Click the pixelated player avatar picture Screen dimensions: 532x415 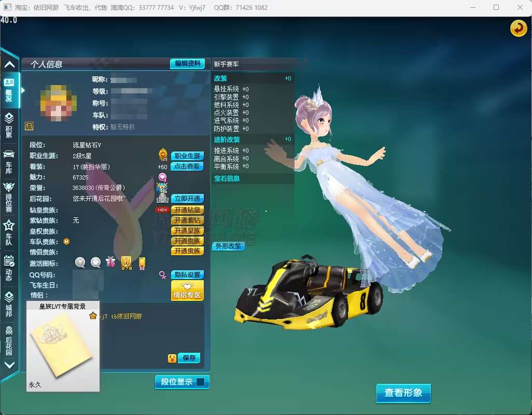[x=58, y=104]
